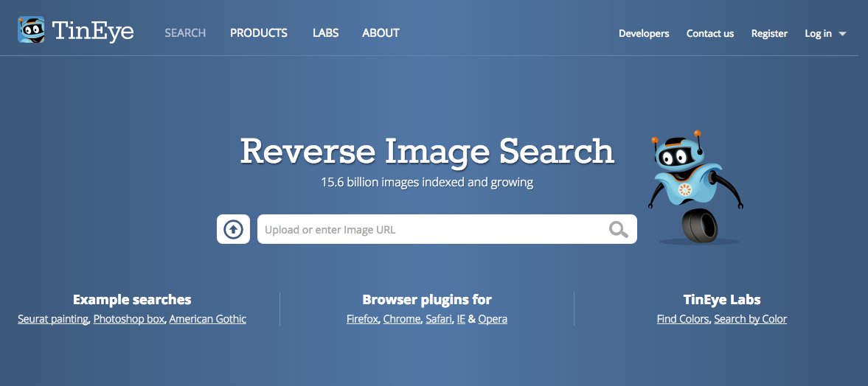Open the SEARCH menu item
Viewport: 868px width, 386px height.
coord(185,33)
